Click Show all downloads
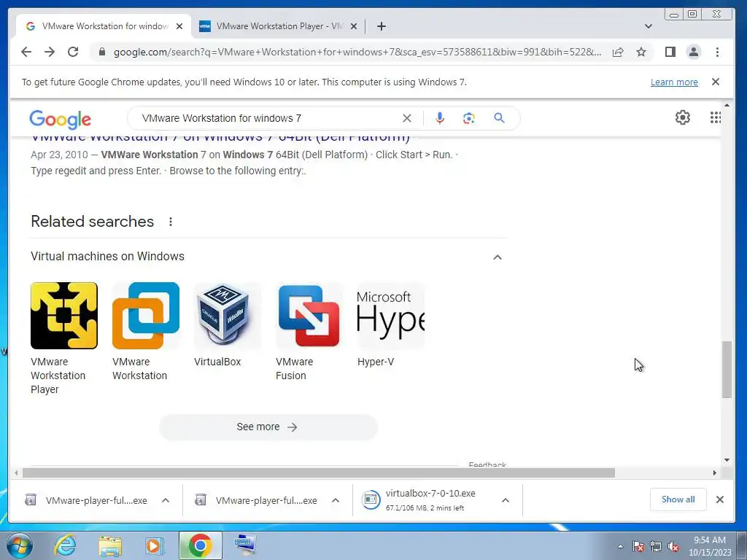This screenshot has width=747, height=560. coord(678,499)
